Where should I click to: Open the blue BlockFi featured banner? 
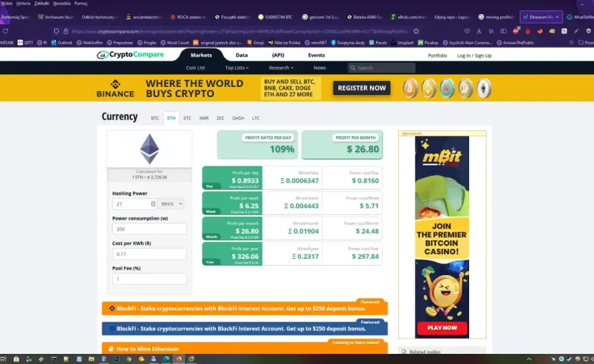tap(245, 328)
